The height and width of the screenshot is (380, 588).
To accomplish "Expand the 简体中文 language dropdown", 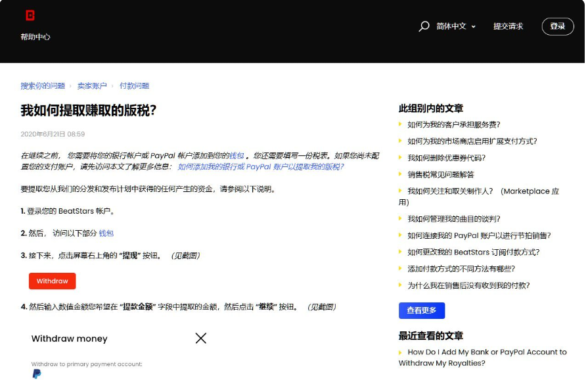I will coord(456,26).
